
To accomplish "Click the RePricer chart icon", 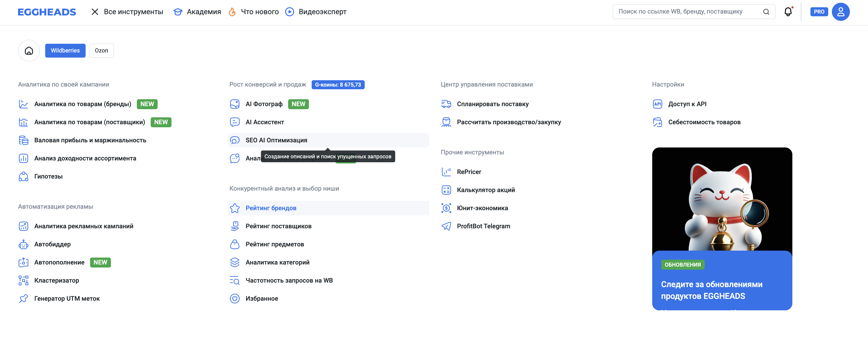I will click(446, 172).
